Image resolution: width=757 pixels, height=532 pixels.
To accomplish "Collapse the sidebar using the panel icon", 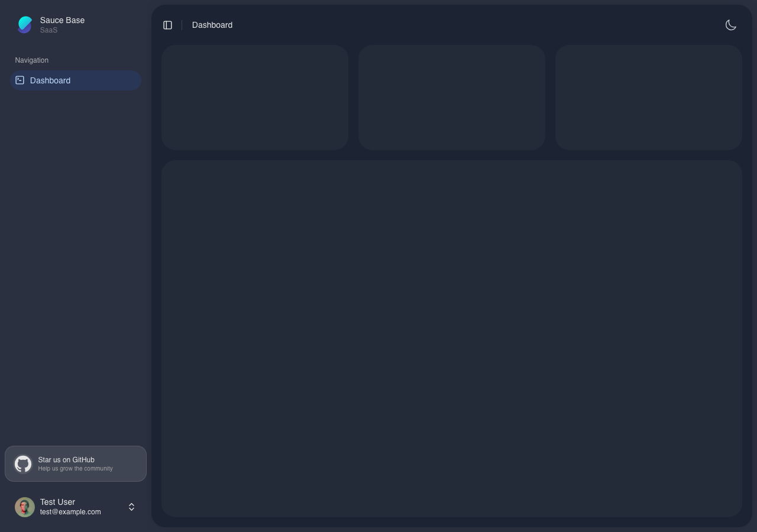I will 167,25.
